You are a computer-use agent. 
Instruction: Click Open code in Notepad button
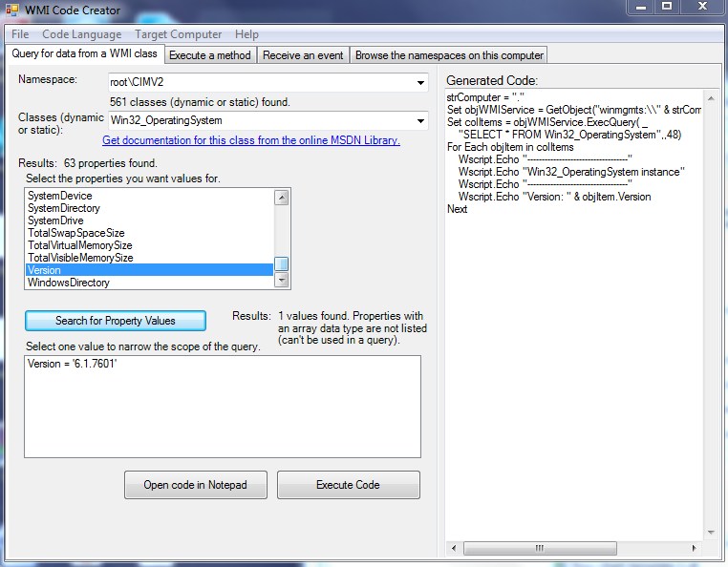pos(196,485)
